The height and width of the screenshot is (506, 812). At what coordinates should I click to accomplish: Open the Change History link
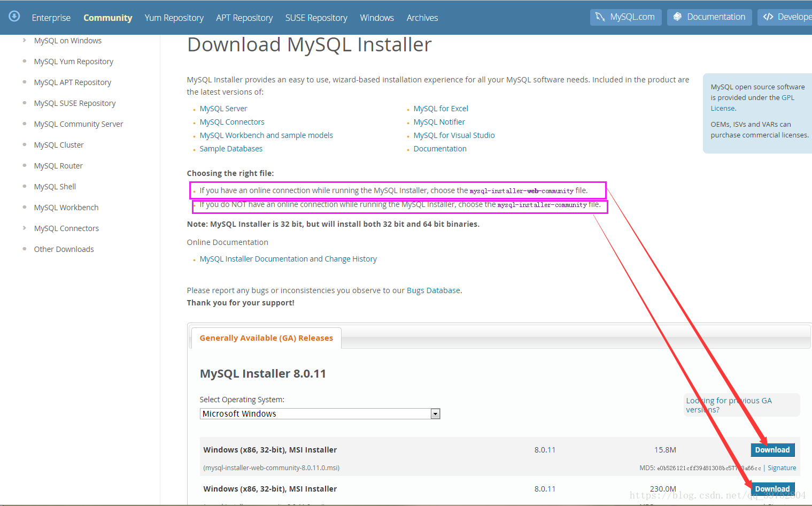[x=350, y=259]
